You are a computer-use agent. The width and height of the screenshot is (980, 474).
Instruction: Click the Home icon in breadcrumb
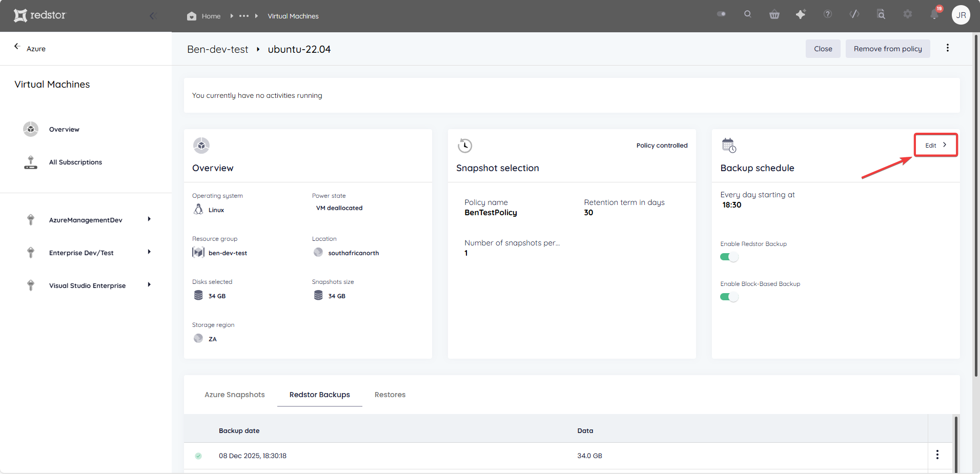pyautogui.click(x=192, y=16)
